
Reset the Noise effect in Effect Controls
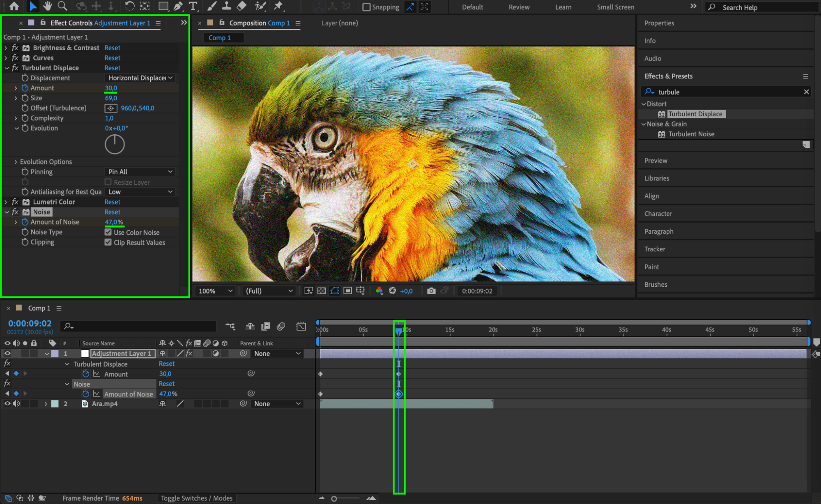coord(112,212)
